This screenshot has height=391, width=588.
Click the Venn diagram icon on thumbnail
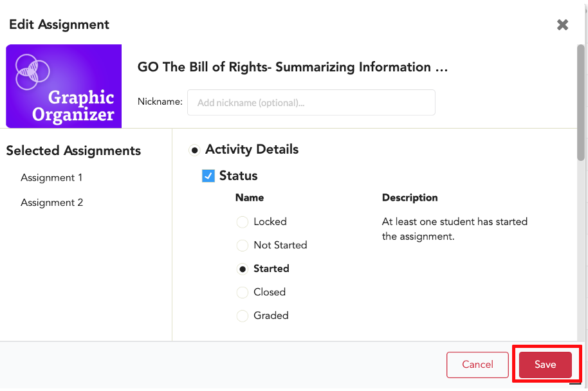click(32, 72)
